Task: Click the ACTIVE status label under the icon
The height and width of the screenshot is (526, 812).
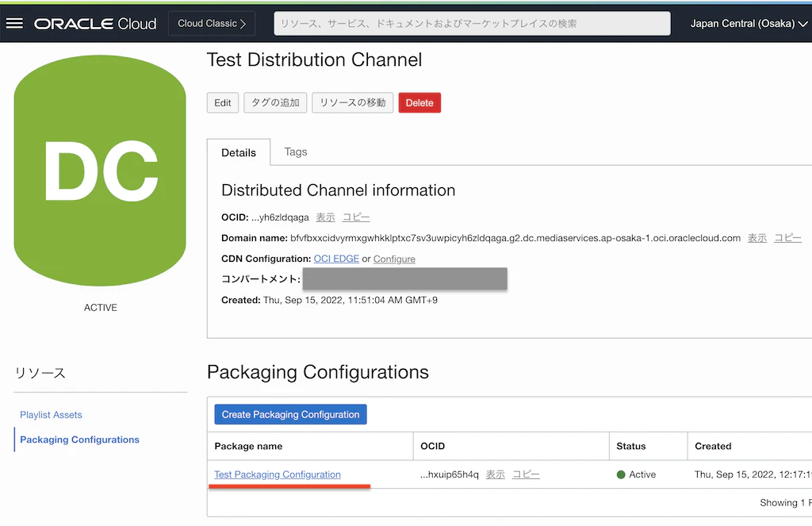Action: (101, 307)
